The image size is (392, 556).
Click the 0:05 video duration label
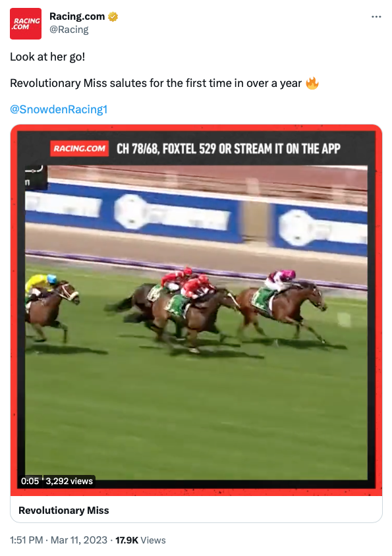30,481
